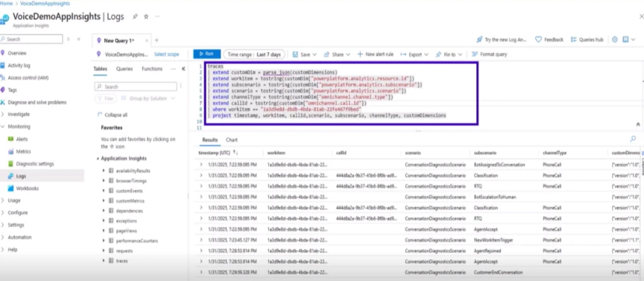Run the query with the Run button
The image size is (644, 281).
[x=206, y=55]
